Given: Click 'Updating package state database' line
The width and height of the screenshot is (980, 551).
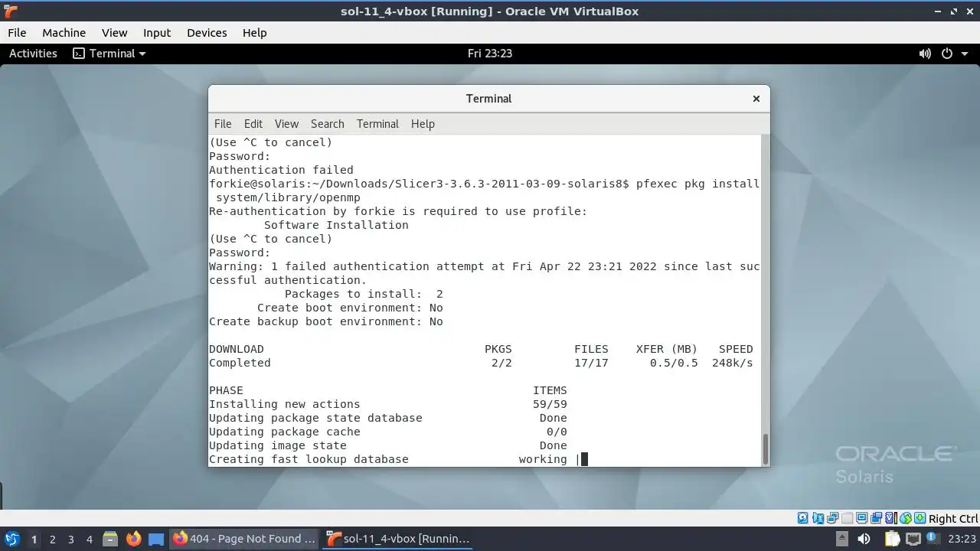Looking at the screenshot, I should coord(315,418).
